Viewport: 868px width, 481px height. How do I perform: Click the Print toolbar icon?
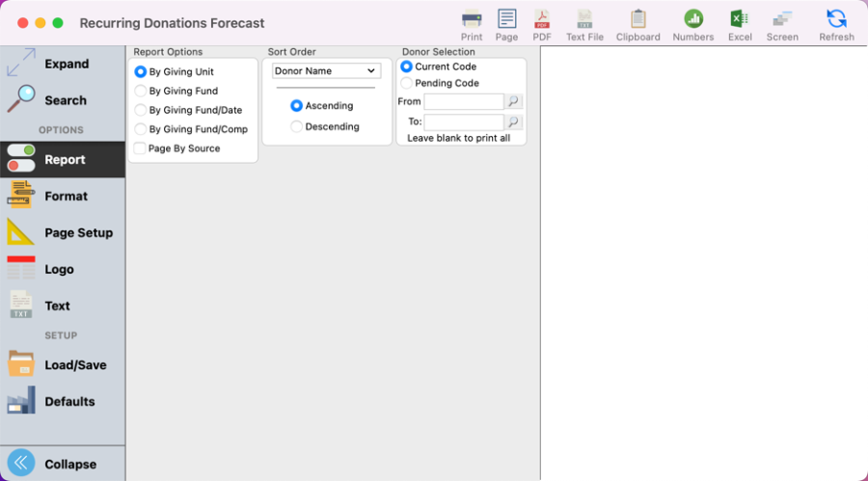pos(471,19)
